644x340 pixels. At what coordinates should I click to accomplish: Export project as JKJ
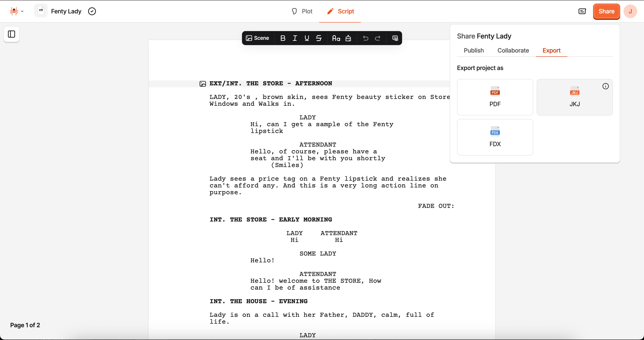click(575, 97)
